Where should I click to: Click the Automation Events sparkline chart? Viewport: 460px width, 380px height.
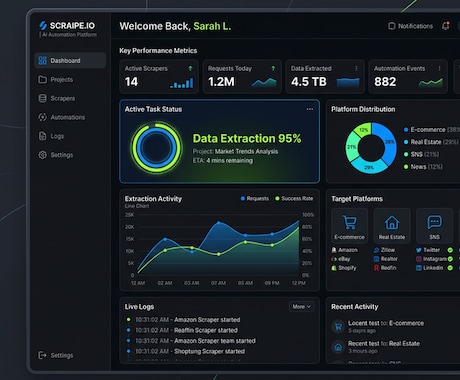(431, 82)
